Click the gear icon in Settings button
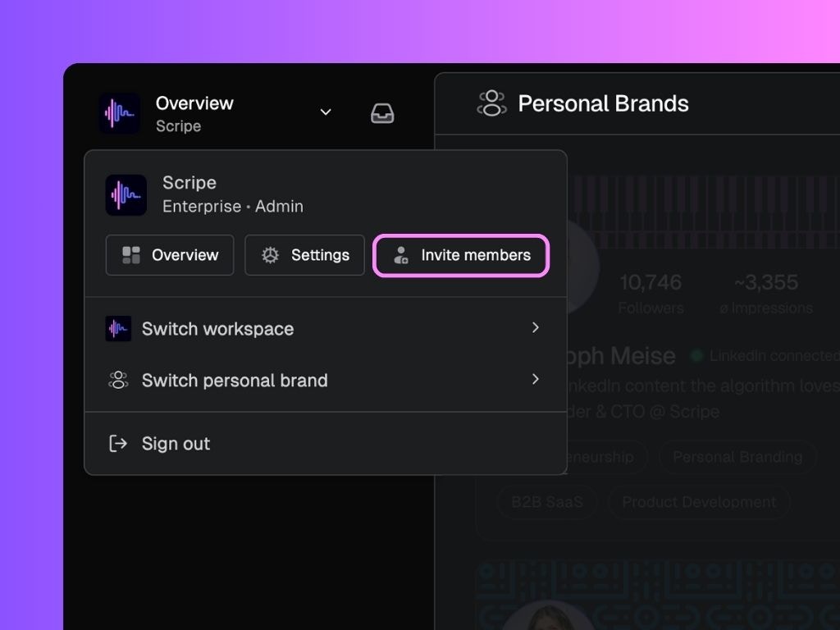This screenshot has height=630, width=840. coord(270,255)
